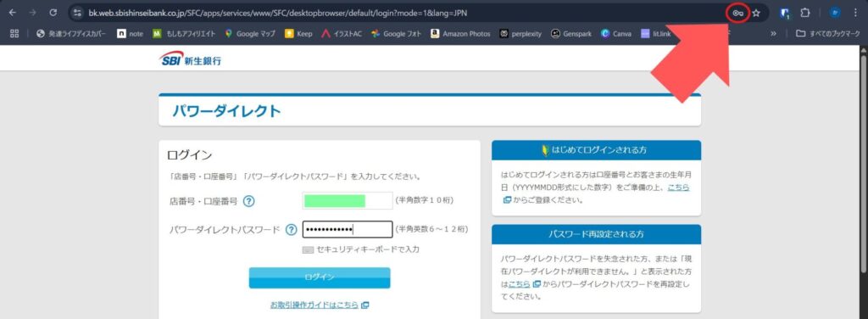Open the apps grid in bookmarks bar
The width and height of the screenshot is (868, 319).
[14, 33]
